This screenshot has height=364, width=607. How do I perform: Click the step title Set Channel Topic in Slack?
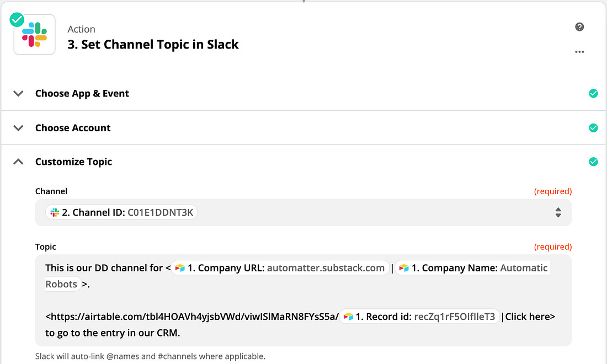153,45
